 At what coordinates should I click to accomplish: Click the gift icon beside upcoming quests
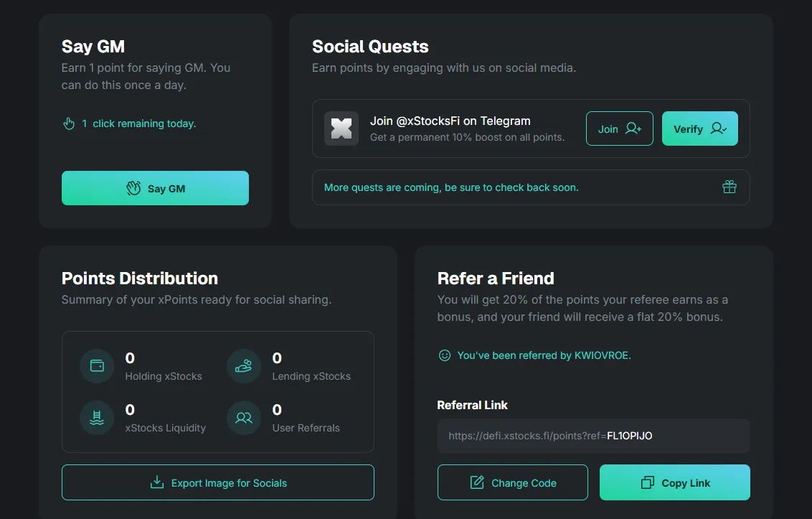click(729, 187)
